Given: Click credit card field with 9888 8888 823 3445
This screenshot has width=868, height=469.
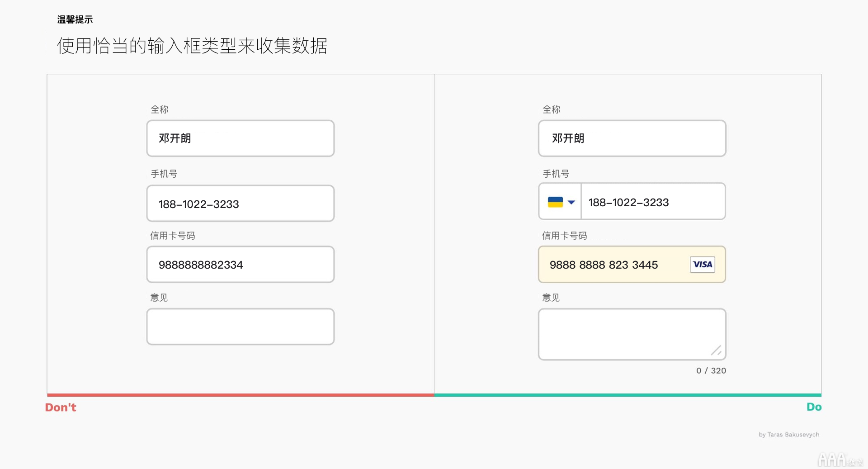Looking at the screenshot, I should [632, 265].
